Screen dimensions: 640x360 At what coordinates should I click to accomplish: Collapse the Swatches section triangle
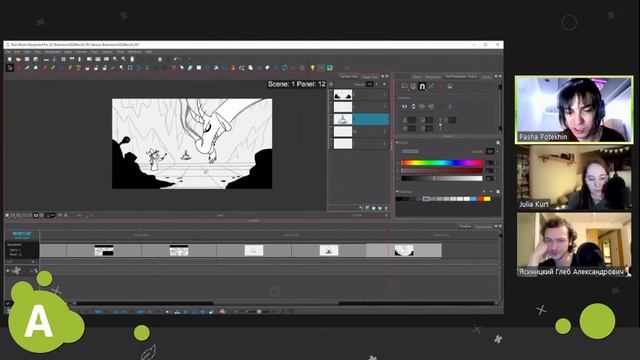click(397, 191)
